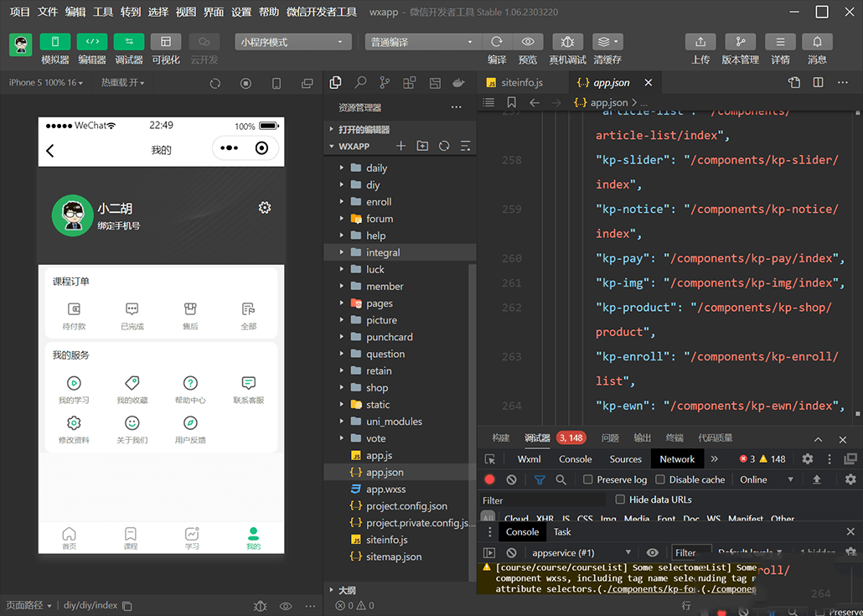
Task: Click the new folder icon in WXAPP
Action: pyautogui.click(x=422, y=146)
